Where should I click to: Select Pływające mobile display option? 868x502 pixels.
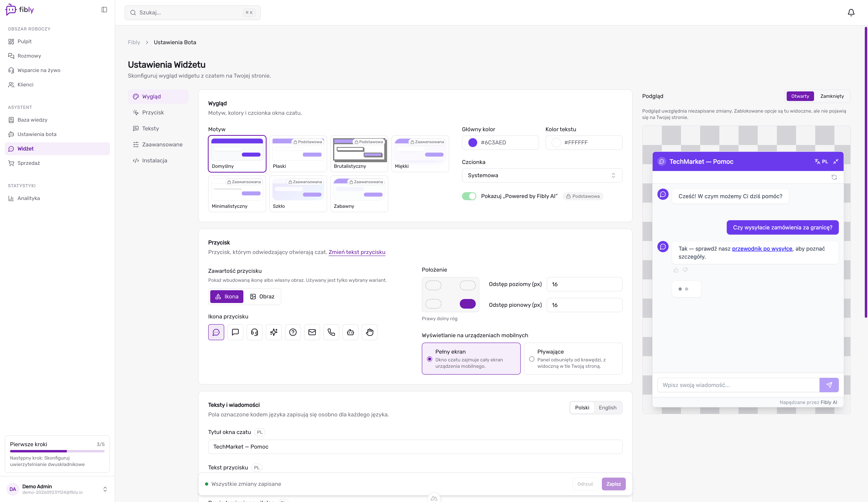click(x=573, y=359)
